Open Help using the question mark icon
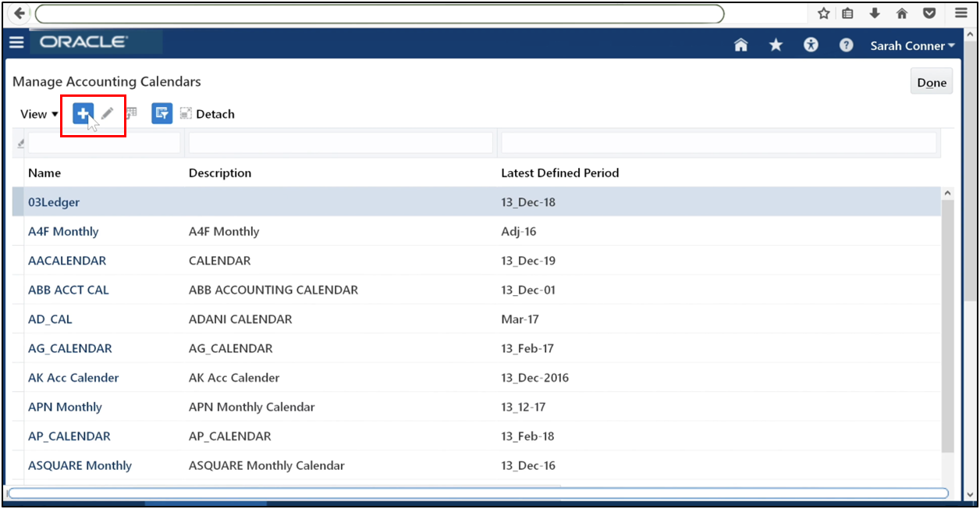The image size is (980, 509). tap(846, 45)
